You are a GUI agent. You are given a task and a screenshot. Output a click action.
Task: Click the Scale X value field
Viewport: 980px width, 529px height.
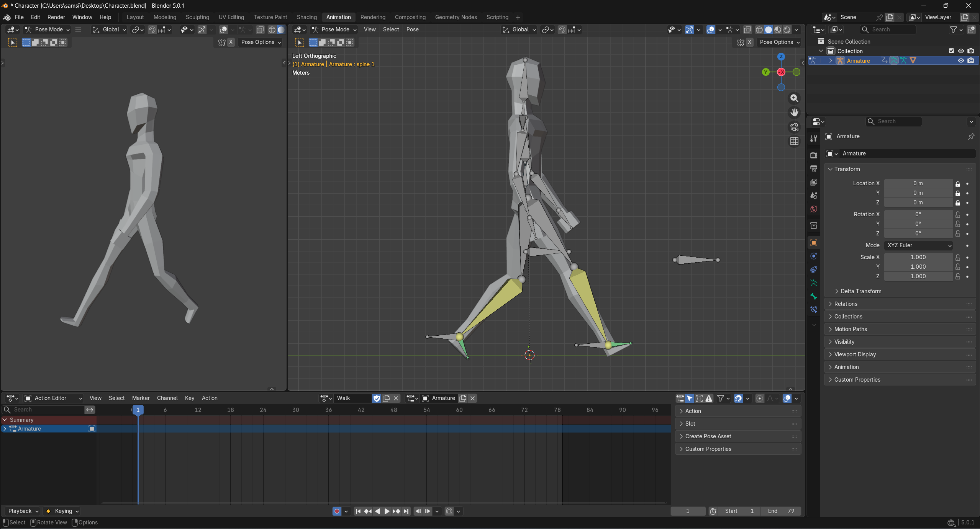918,257
